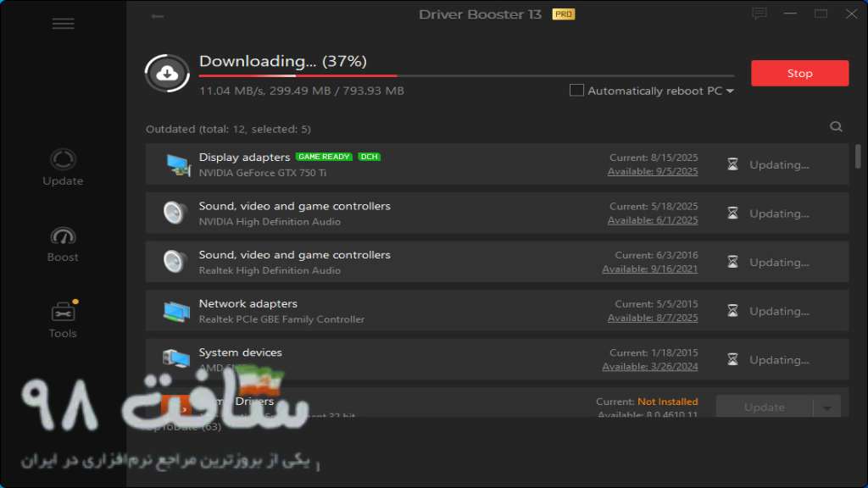Open the feedback chat icon
Screen dimensions: 868x488
759,14
